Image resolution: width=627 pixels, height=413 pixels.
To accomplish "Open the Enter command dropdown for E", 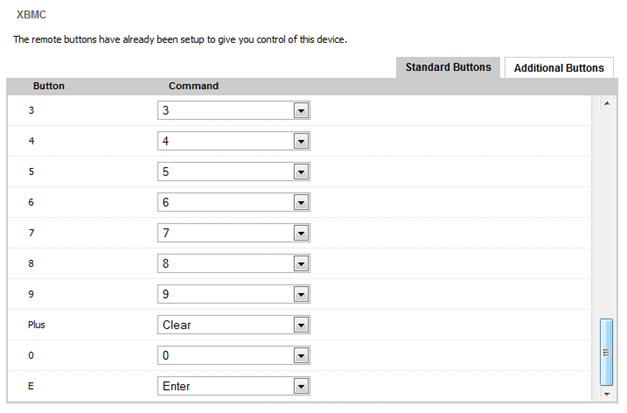I will click(x=300, y=386).
